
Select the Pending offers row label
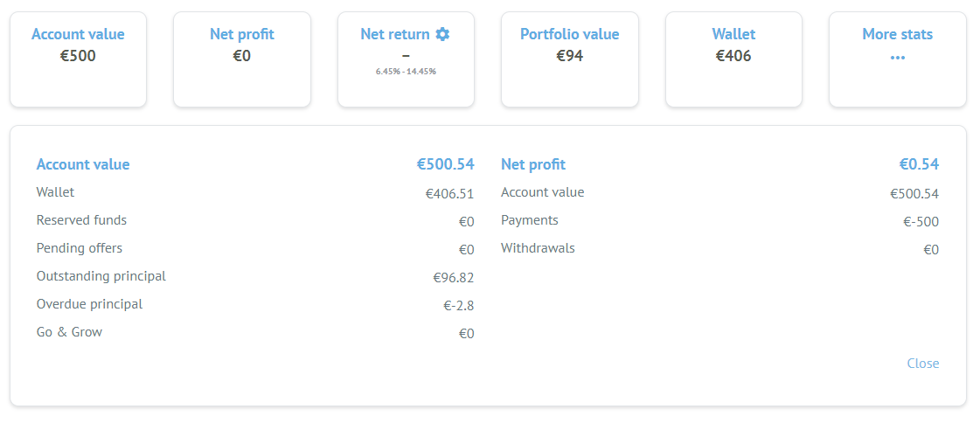80,248
